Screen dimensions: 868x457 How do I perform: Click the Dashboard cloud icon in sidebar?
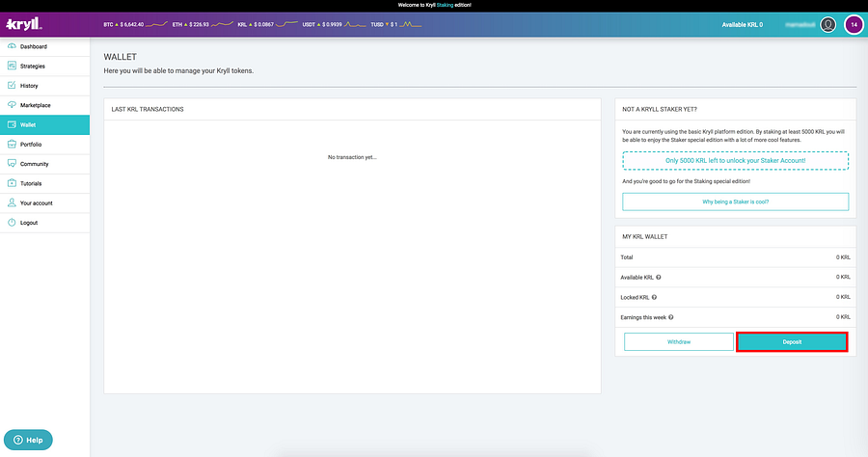(x=12, y=46)
